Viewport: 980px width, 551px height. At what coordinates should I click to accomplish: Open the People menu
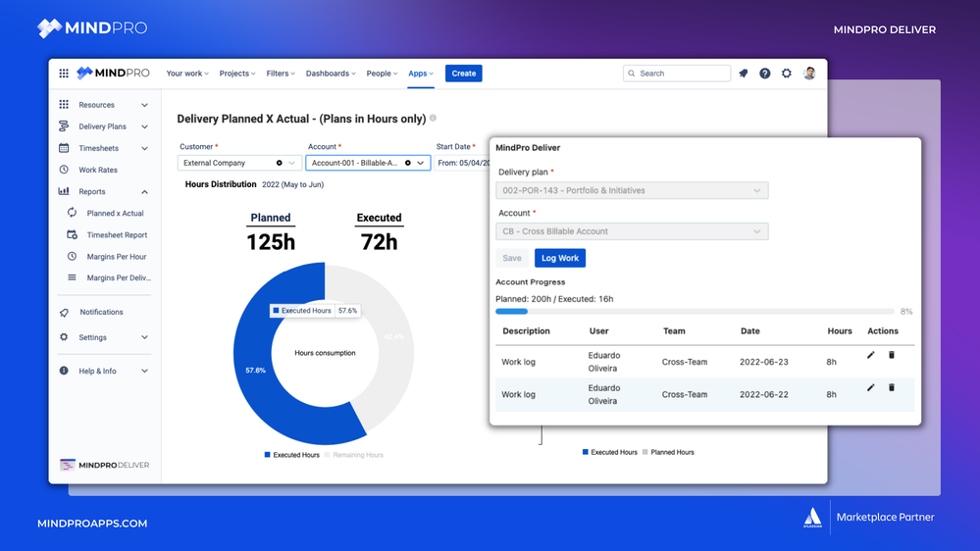click(x=382, y=74)
